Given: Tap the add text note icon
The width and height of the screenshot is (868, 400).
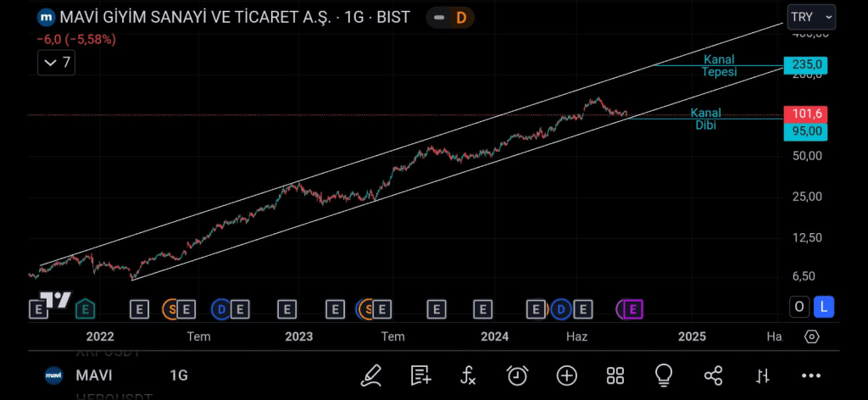Looking at the screenshot, I should (x=420, y=375).
